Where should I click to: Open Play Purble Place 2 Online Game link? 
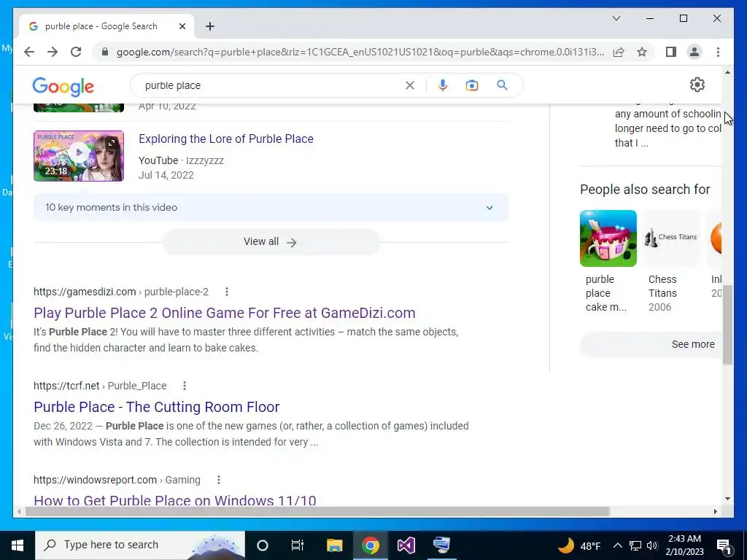click(225, 313)
